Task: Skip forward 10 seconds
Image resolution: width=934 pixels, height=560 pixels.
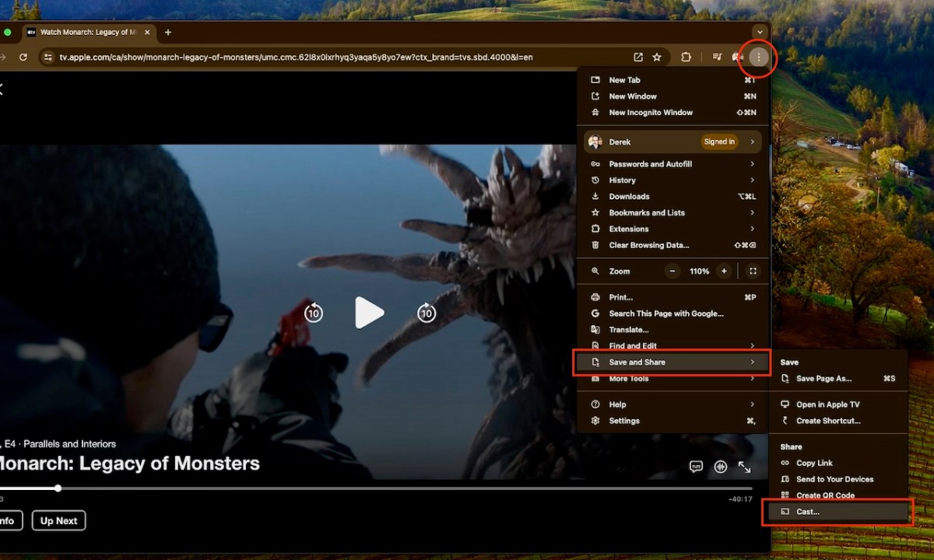Action: tap(426, 313)
